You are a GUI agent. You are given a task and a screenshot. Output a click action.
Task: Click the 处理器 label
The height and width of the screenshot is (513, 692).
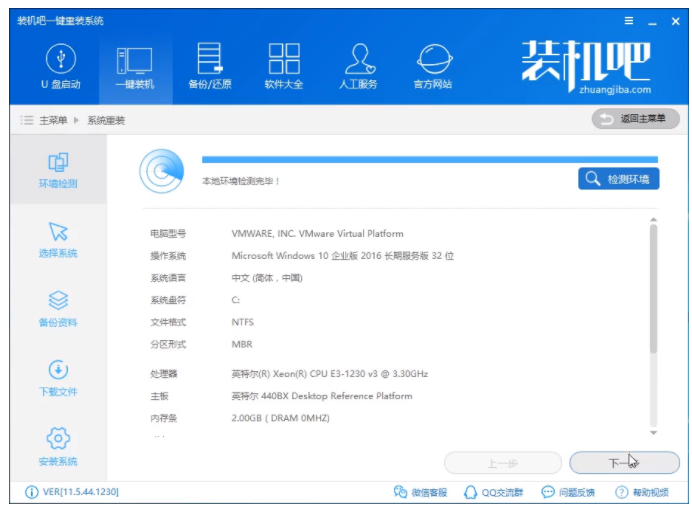[164, 374]
